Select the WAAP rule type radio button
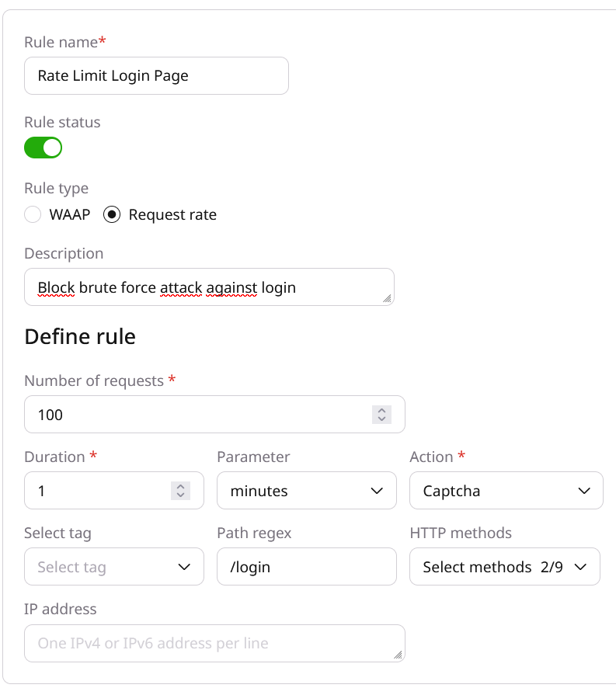 click(x=33, y=215)
